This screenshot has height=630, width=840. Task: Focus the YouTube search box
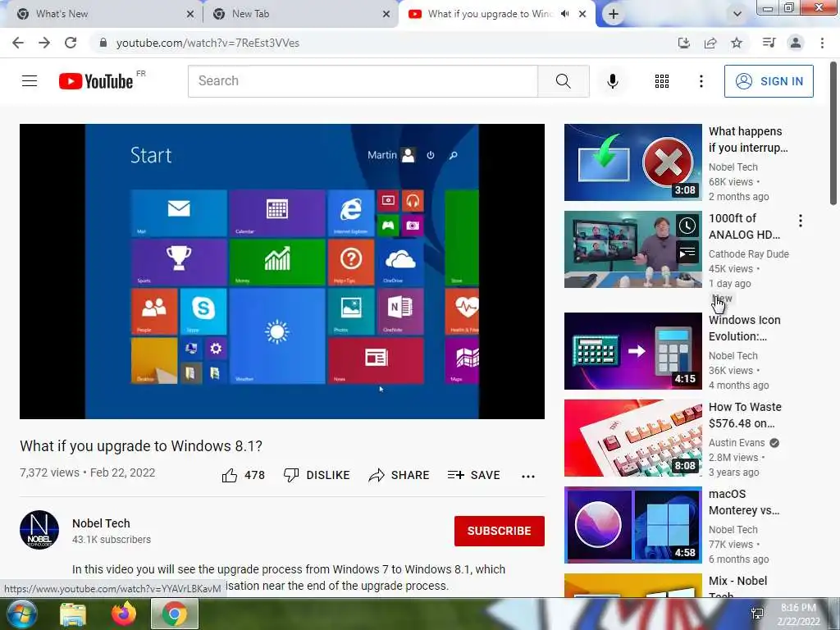363,81
